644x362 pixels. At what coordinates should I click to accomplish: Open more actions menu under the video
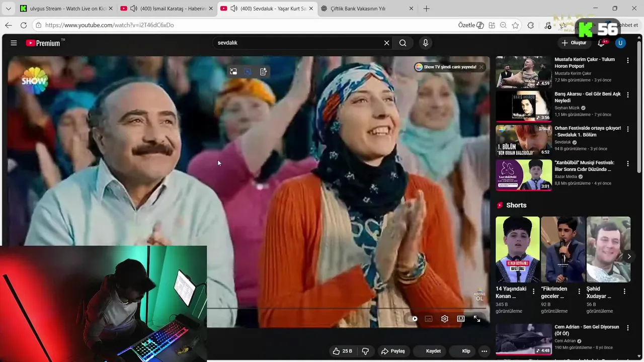pyautogui.click(x=484, y=351)
